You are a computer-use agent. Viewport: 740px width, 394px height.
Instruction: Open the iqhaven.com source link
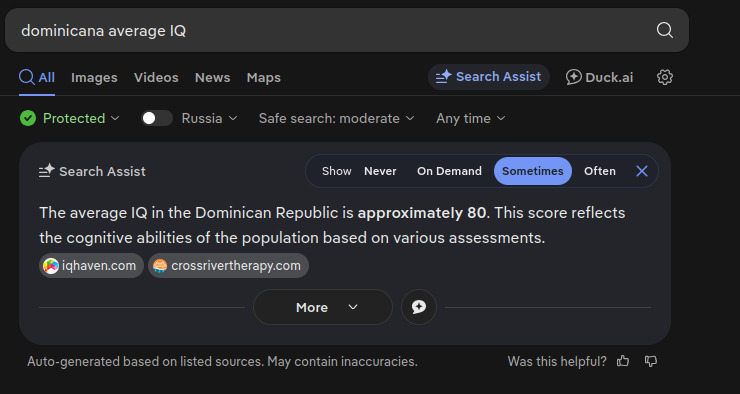pos(91,266)
